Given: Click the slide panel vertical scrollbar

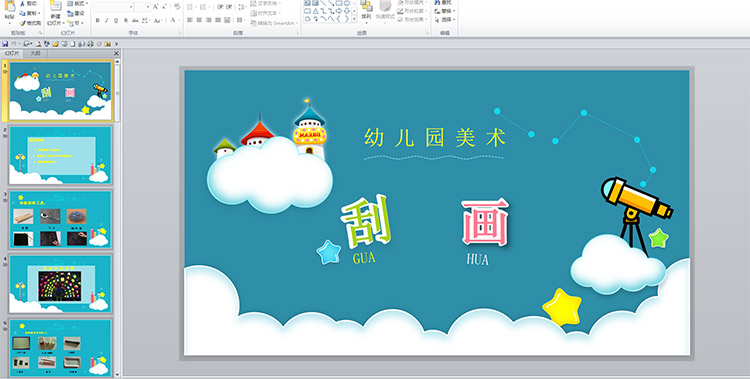Looking at the screenshot, I should click(x=117, y=215).
